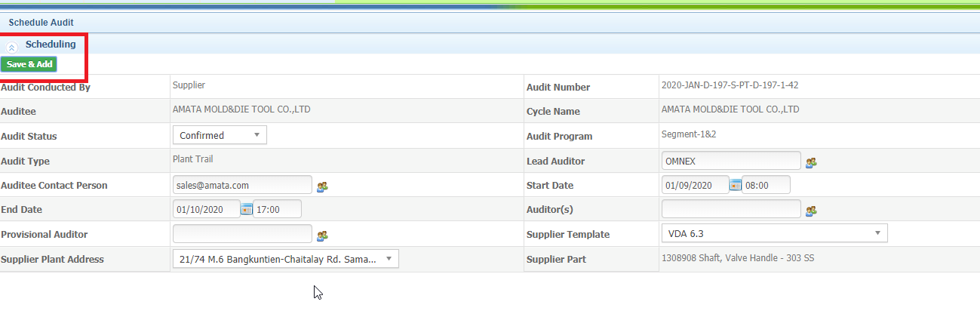Expand the Supplier Plant Address dropdown

click(286, 259)
